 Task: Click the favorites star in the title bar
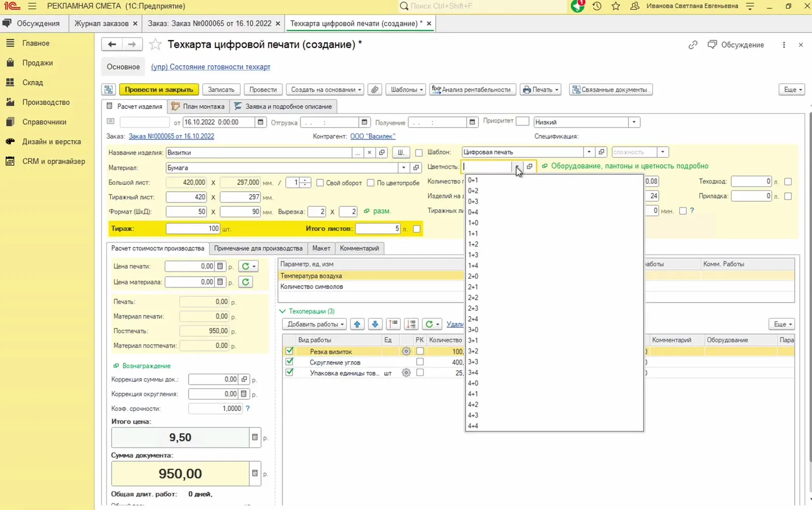pyautogui.click(x=616, y=6)
